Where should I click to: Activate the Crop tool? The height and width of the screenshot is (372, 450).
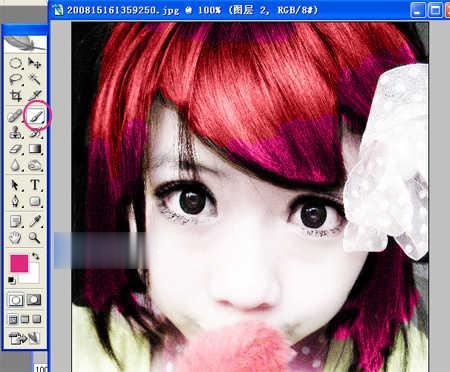(x=15, y=96)
